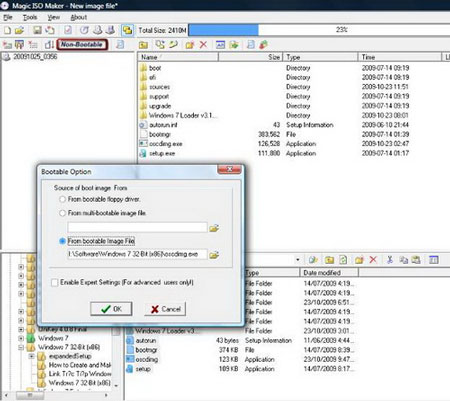Click browse folder icon beside multi-bootable image field

214,228
